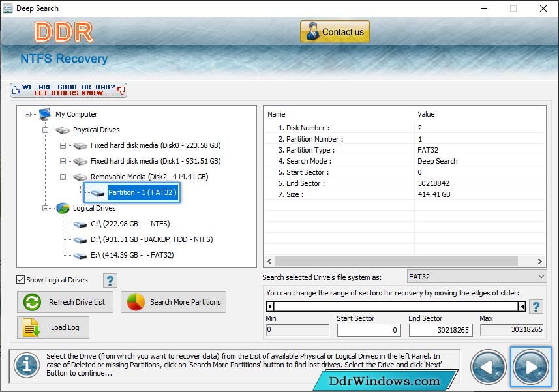Click the Max value field

512,329
